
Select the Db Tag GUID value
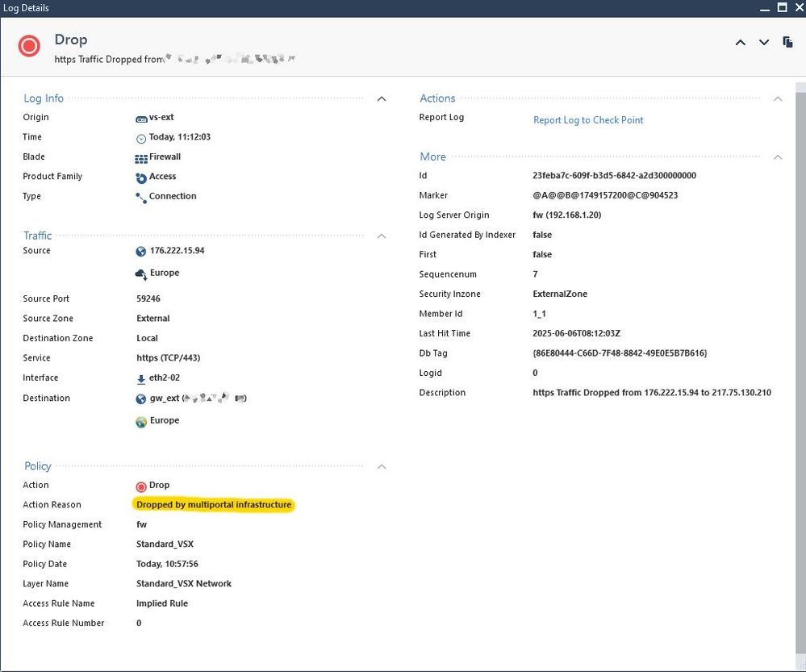click(620, 353)
